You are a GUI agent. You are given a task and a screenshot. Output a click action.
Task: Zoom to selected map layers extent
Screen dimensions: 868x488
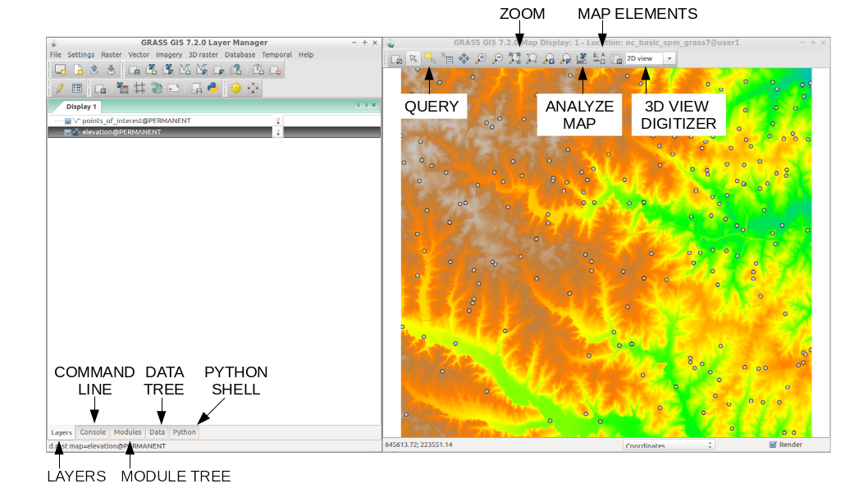pos(515,59)
